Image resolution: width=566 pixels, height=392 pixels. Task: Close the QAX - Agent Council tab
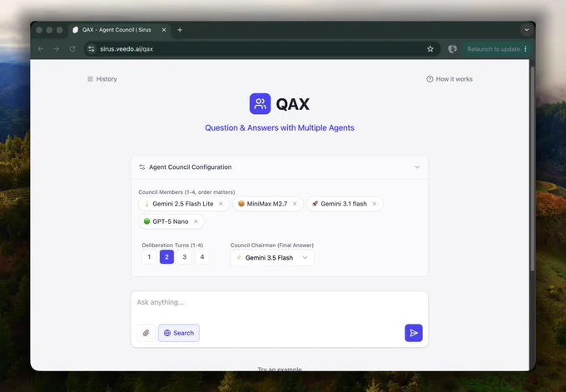coord(164,30)
